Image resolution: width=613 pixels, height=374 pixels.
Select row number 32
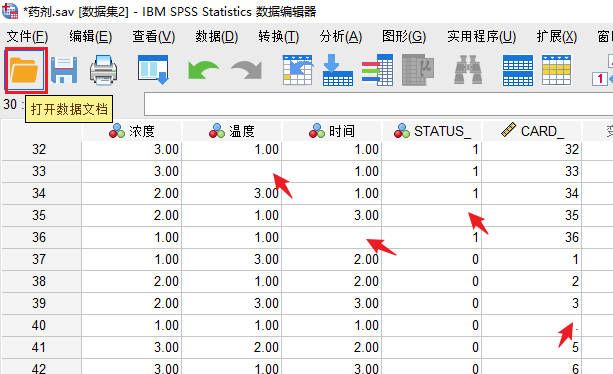tap(39, 149)
